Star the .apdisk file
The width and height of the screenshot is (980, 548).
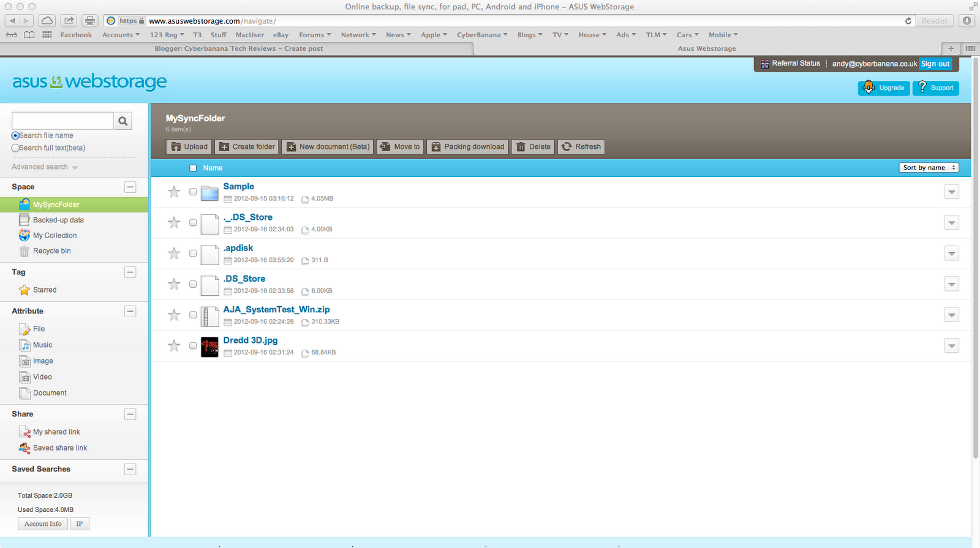point(174,253)
